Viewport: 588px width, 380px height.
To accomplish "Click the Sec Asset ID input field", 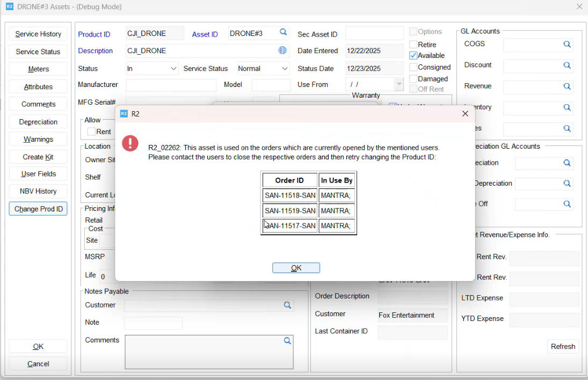I will point(374,33).
